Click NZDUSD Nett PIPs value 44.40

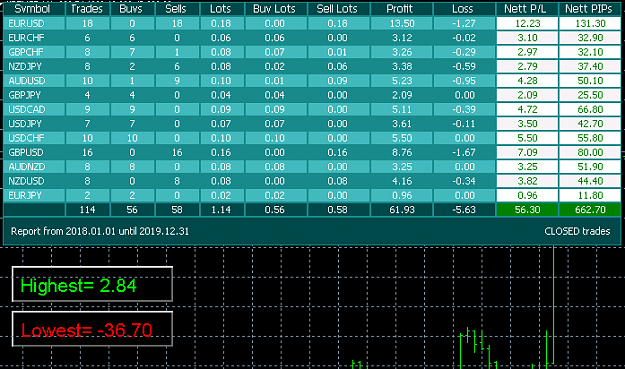(590, 181)
